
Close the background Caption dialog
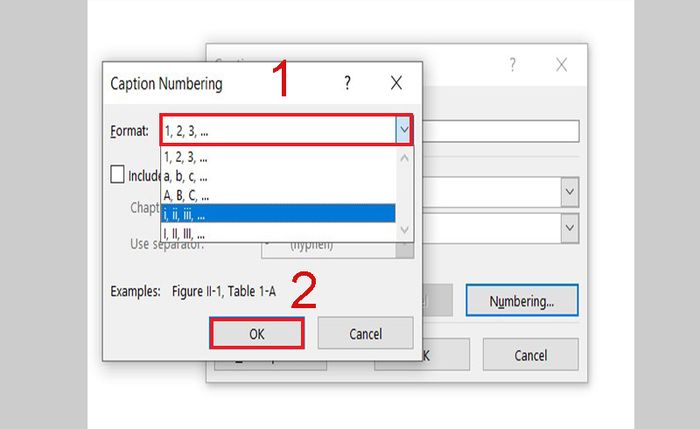(562, 65)
